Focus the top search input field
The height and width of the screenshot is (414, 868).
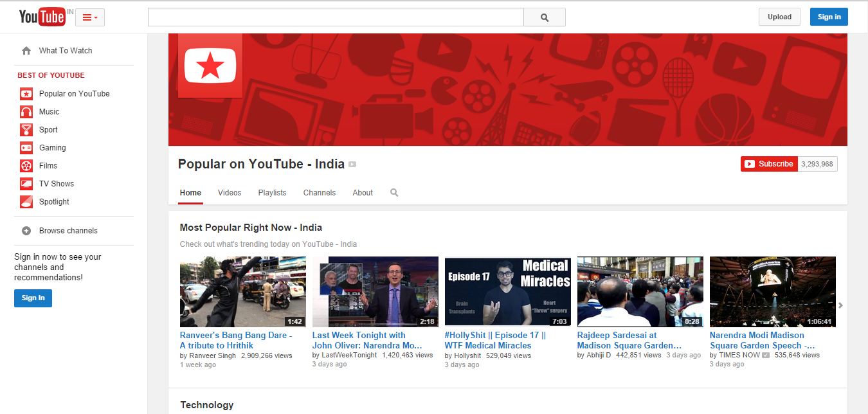point(336,17)
